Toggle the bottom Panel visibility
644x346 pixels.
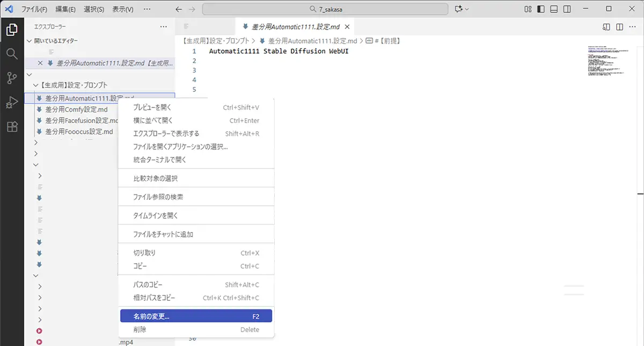[554, 9]
